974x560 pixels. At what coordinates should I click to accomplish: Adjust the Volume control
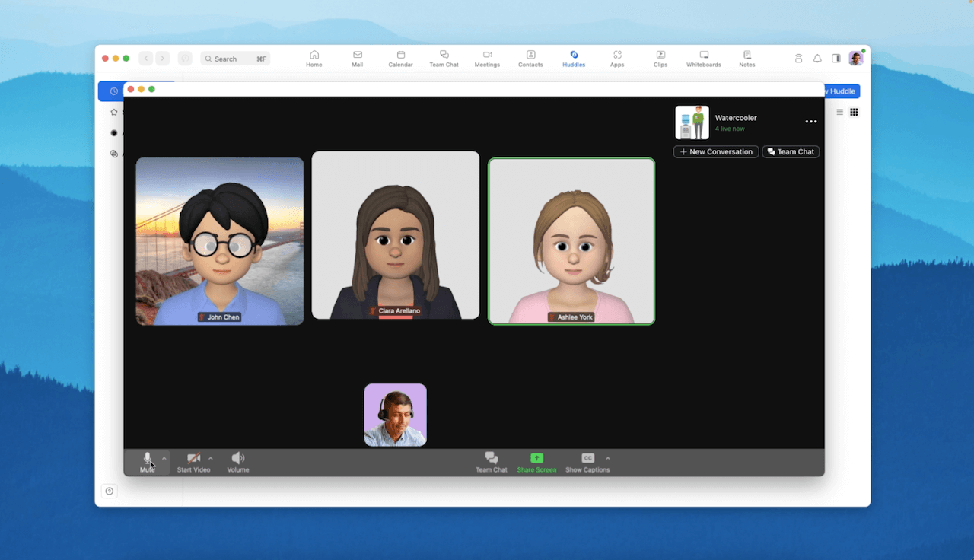[237, 462]
